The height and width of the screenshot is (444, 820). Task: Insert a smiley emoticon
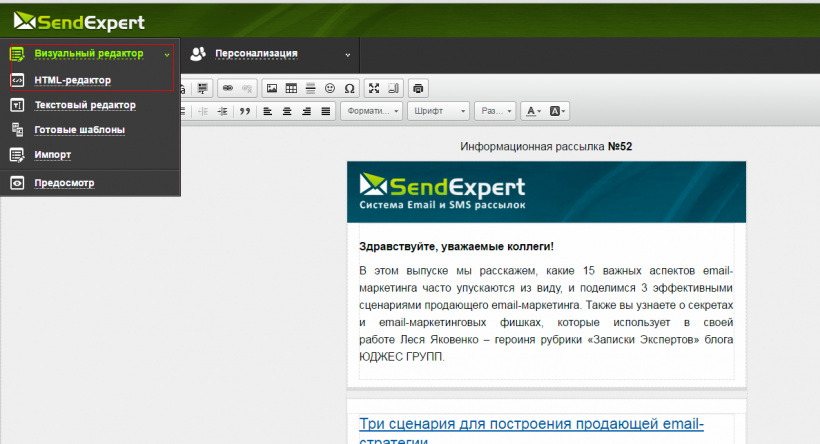330,88
